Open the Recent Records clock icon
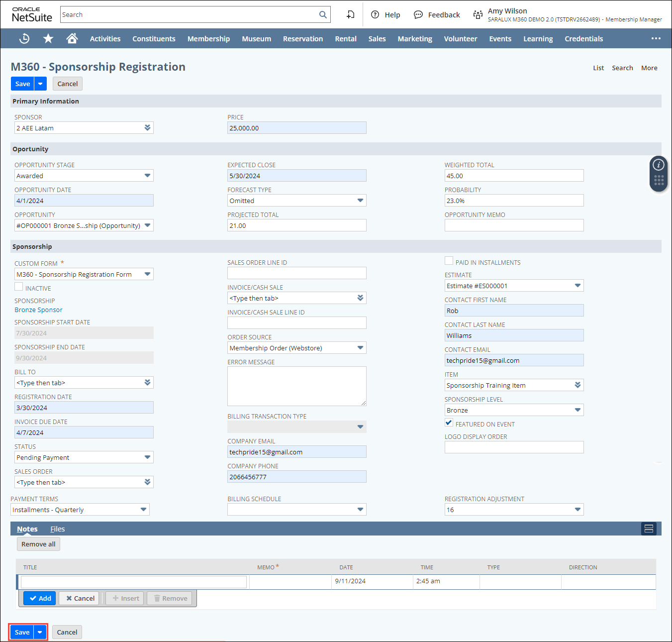Screen dimensions: 672x642 (24, 39)
